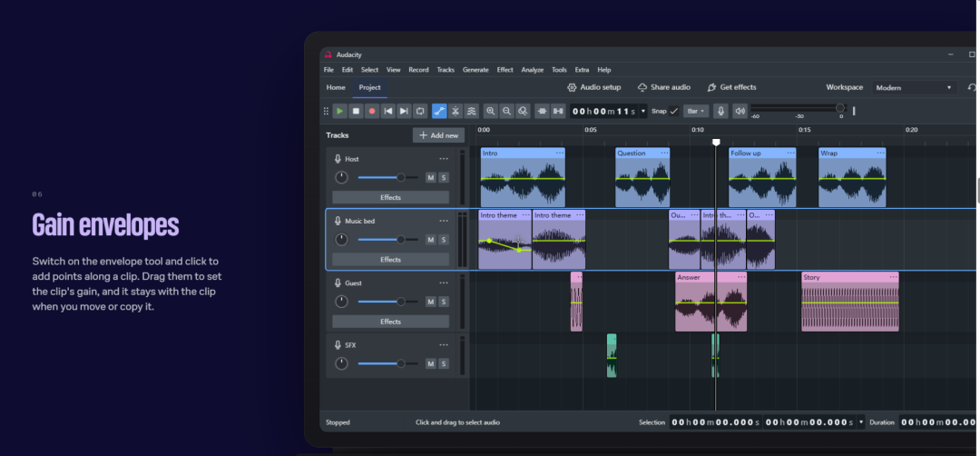Mute the Guest track
Viewport: 980px width, 456px height.
tap(431, 302)
